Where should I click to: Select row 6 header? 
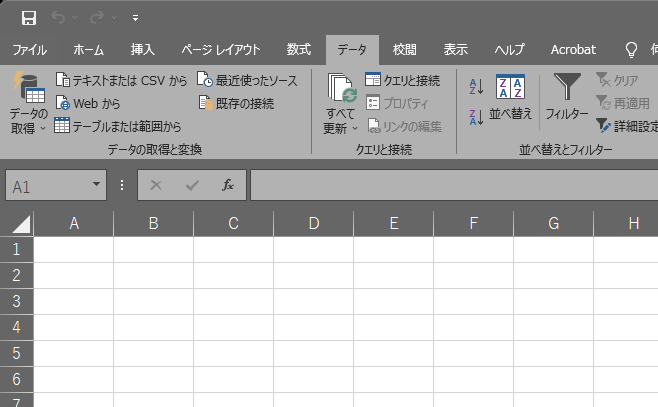tap(16, 379)
